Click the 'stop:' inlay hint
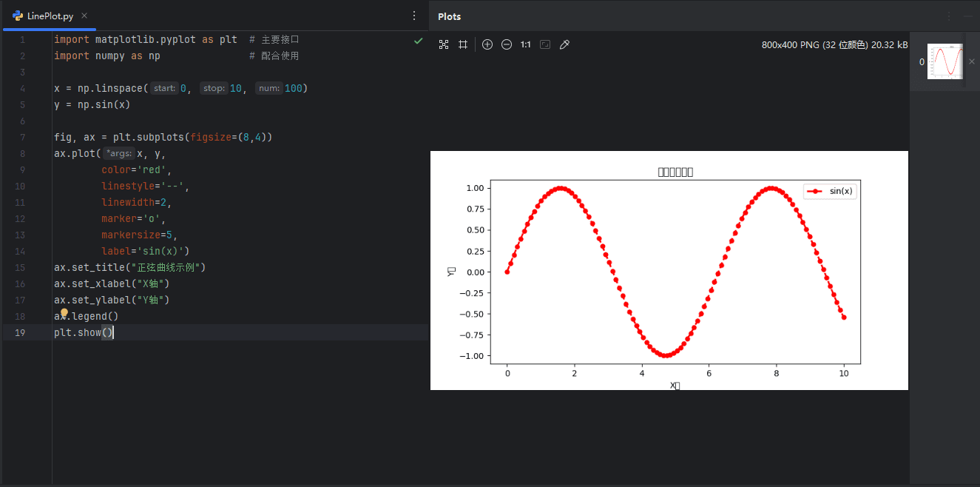The image size is (980, 487). pos(214,88)
